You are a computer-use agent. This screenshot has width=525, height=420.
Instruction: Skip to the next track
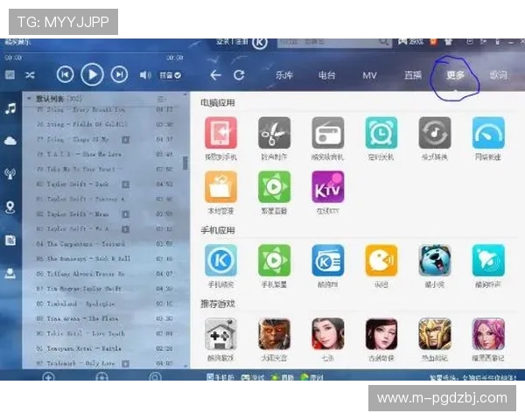point(120,75)
